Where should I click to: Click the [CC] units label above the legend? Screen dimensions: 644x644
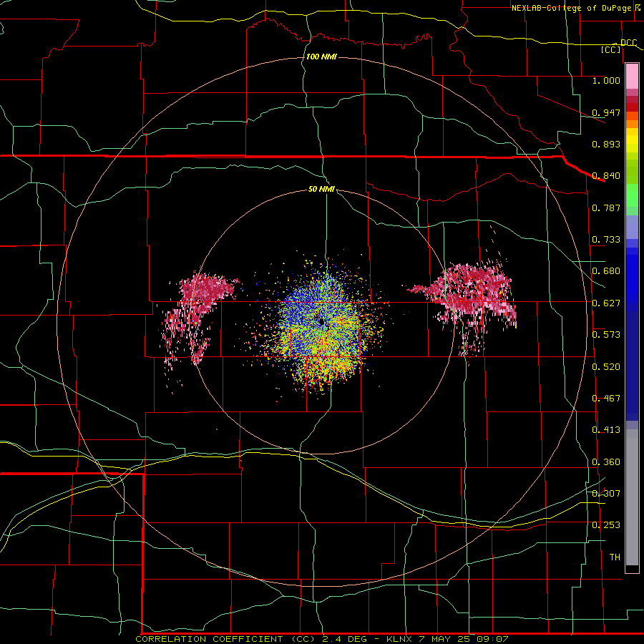[611, 49]
